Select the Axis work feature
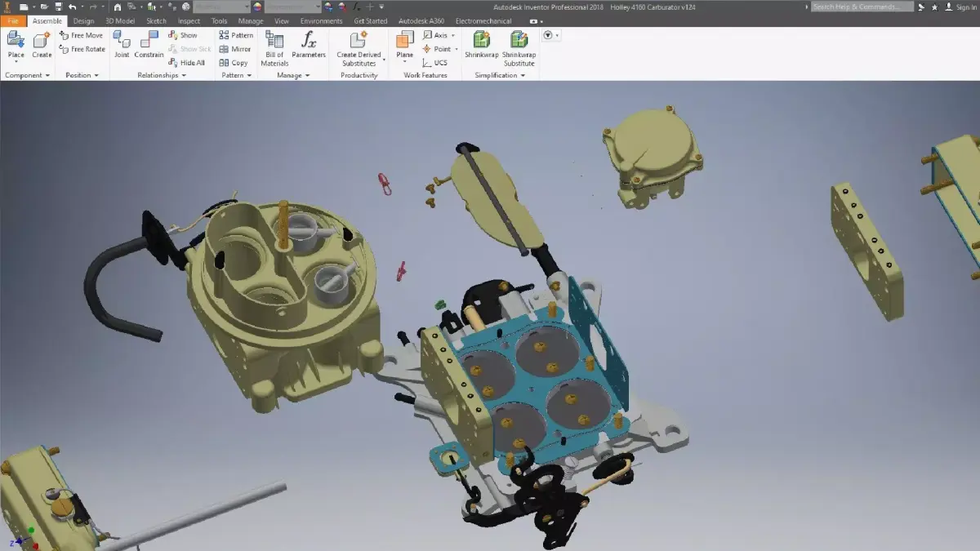980x551 pixels. (435, 35)
